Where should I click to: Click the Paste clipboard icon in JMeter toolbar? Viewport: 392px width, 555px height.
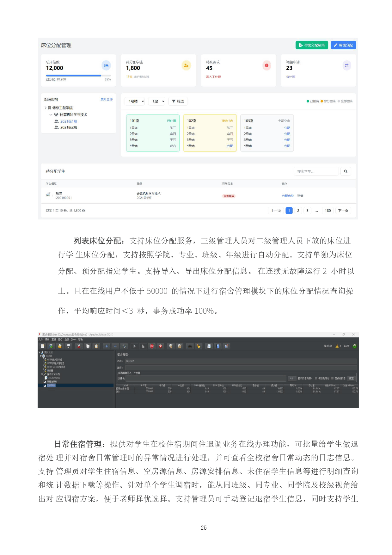[96, 346]
